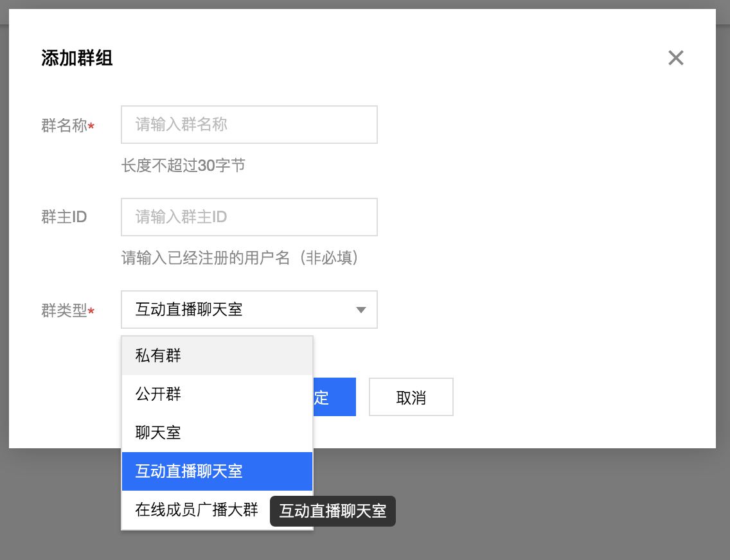The image size is (730, 560).
Task: Click the dark 互动直播聊天室 tooltip
Action: click(x=332, y=511)
